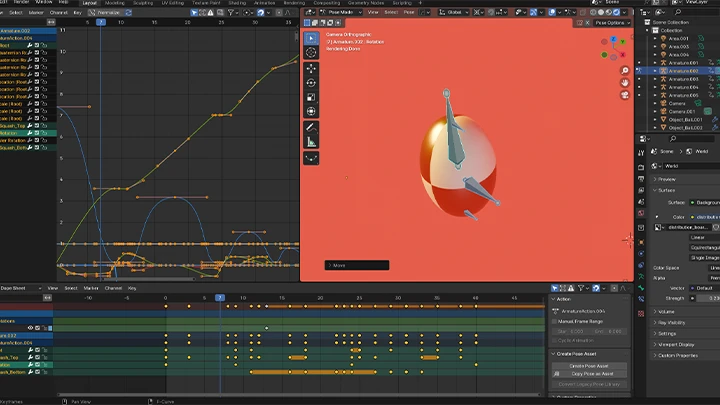Select the Move tool in viewport toolbar
720x405 pixels.
(311, 69)
